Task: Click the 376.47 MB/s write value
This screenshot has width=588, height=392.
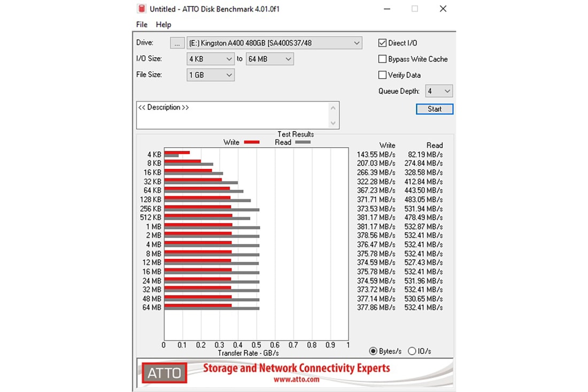Action: point(376,244)
